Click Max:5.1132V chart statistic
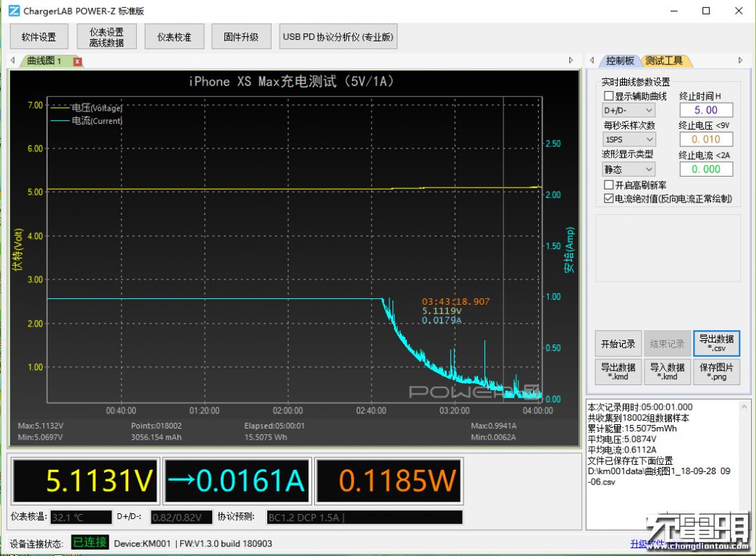Viewport: 756px width, 556px height. pos(41,426)
